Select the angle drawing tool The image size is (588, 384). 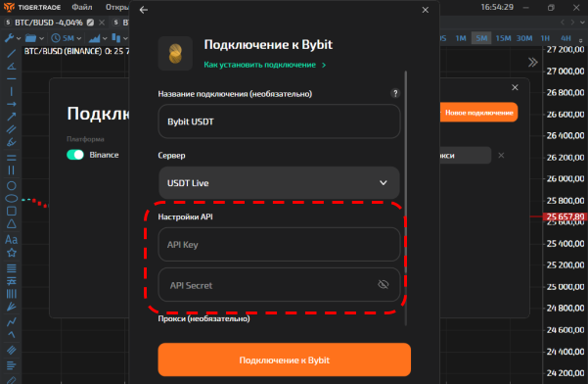coord(11,66)
